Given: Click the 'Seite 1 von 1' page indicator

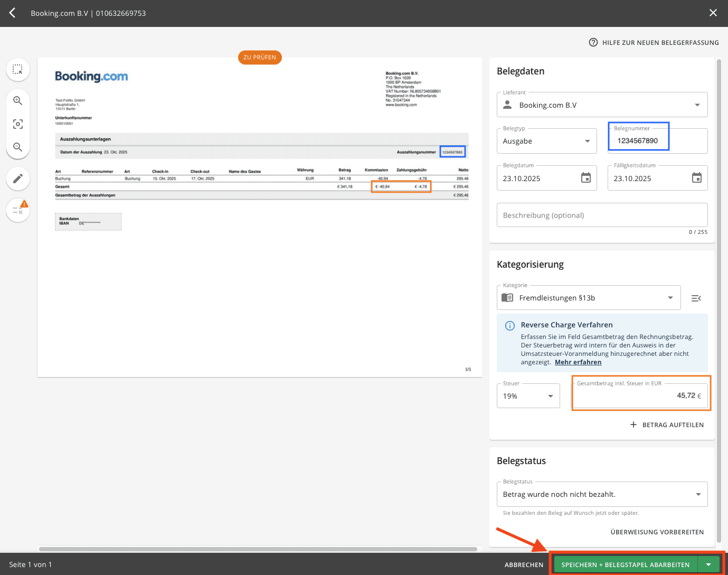Looking at the screenshot, I should tap(31, 565).
